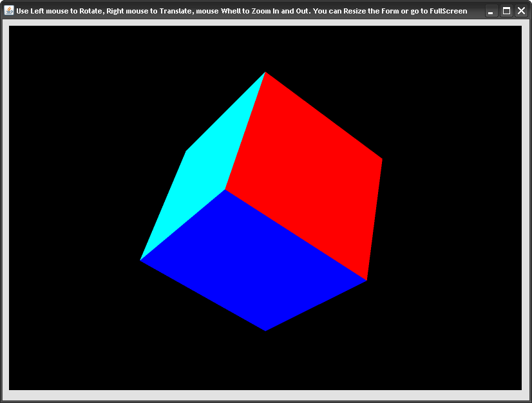Minimize the cube viewer window
The image size is (532, 403).
[x=491, y=11]
